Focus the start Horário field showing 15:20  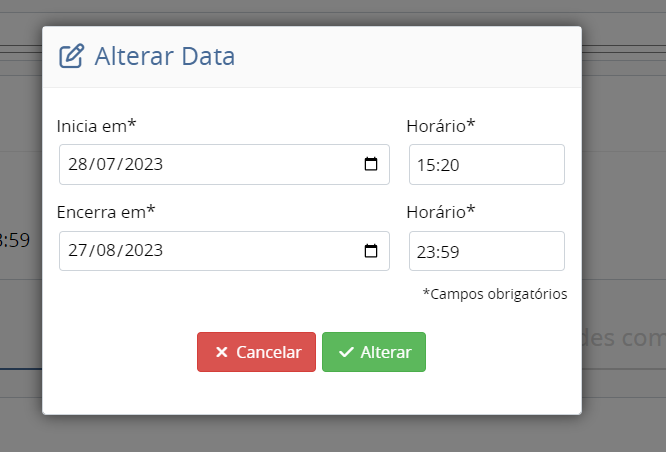tap(486, 165)
